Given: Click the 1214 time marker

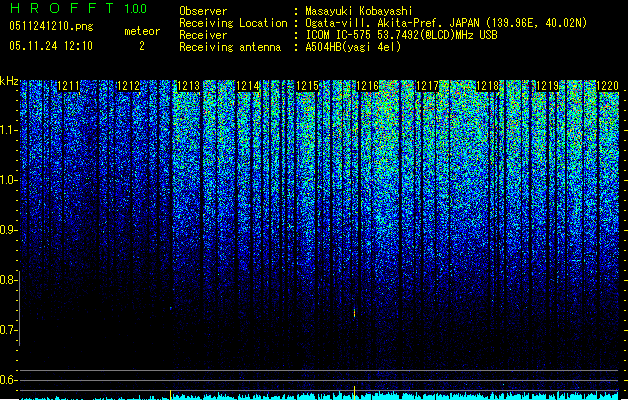Looking at the screenshot, I should point(248,86).
